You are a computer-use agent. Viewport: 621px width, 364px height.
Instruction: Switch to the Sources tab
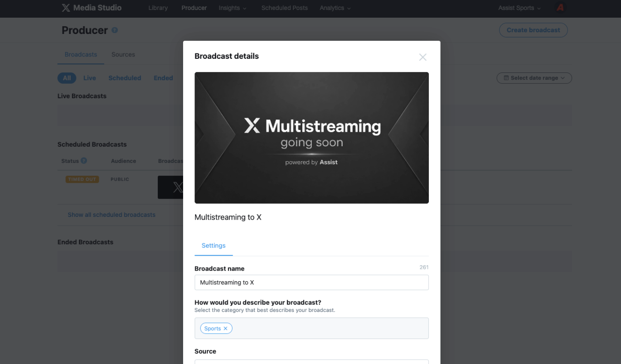tap(123, 54)
